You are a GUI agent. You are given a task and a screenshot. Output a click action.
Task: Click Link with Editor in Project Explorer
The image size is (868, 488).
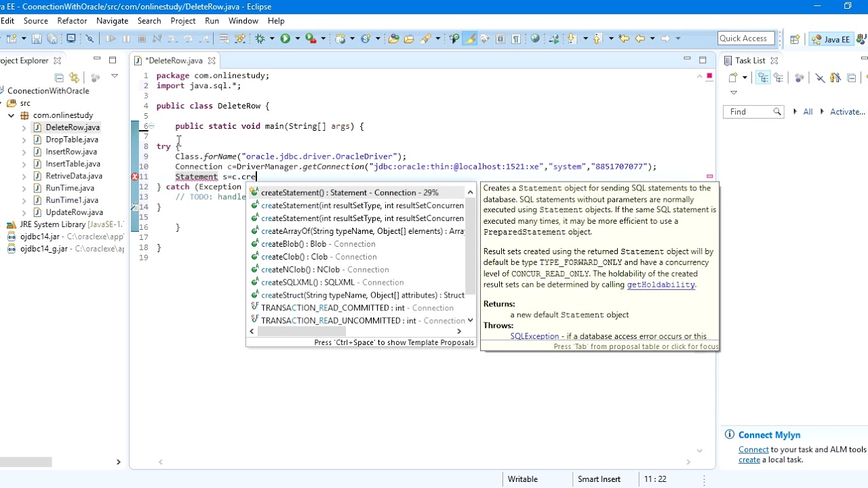[74, 77]
